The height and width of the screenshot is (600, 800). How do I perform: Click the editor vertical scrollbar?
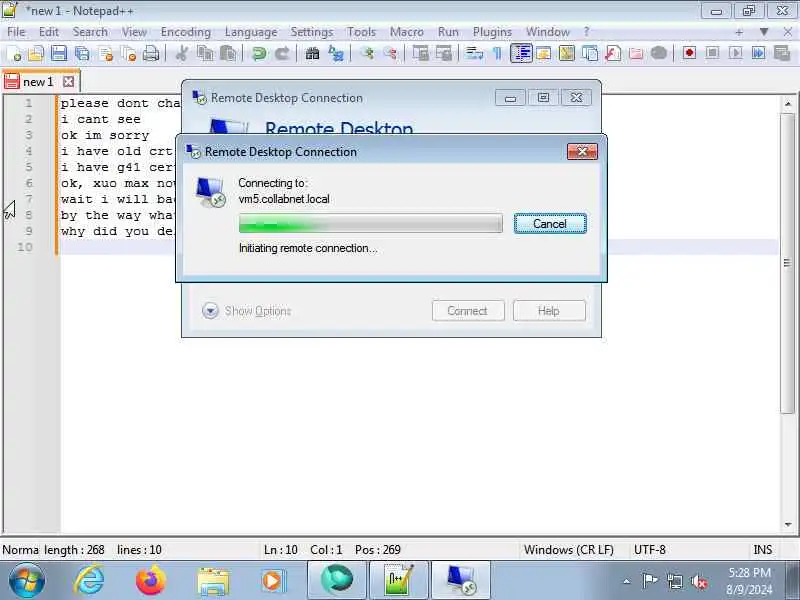point(788,263)
